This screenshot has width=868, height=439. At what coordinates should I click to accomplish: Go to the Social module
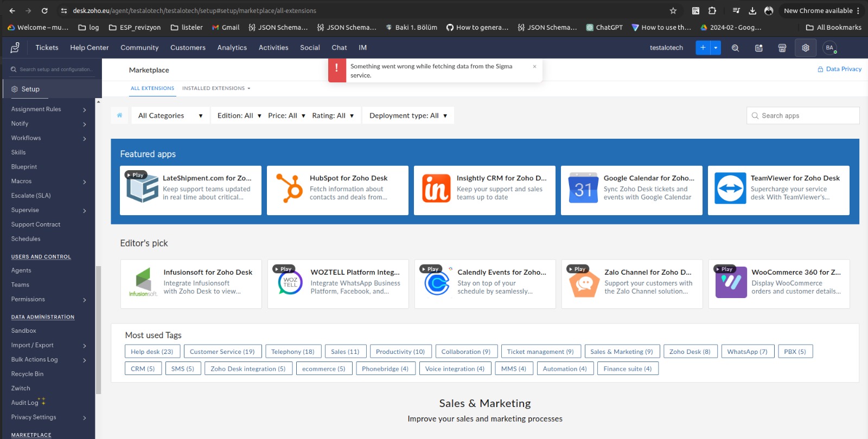(x=310, y=48)
